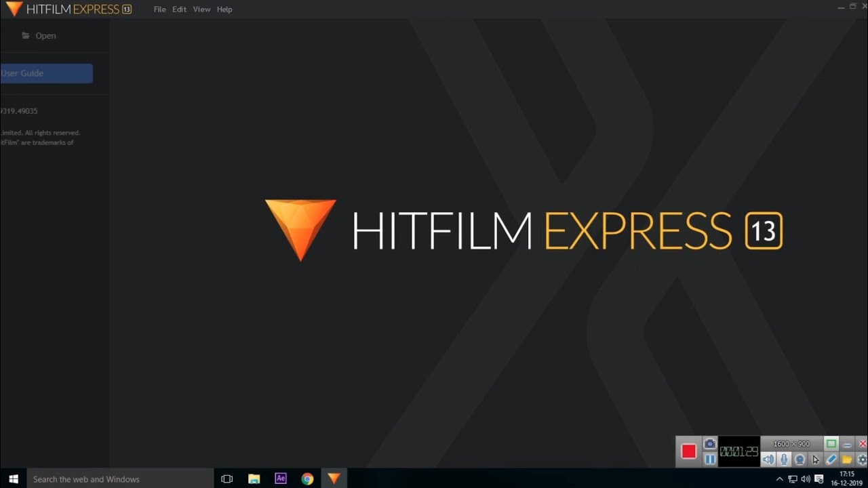Open the system volume tray icon
This screenshot has width=868, height=488.
pyautogui.click(x=805, y=479)
